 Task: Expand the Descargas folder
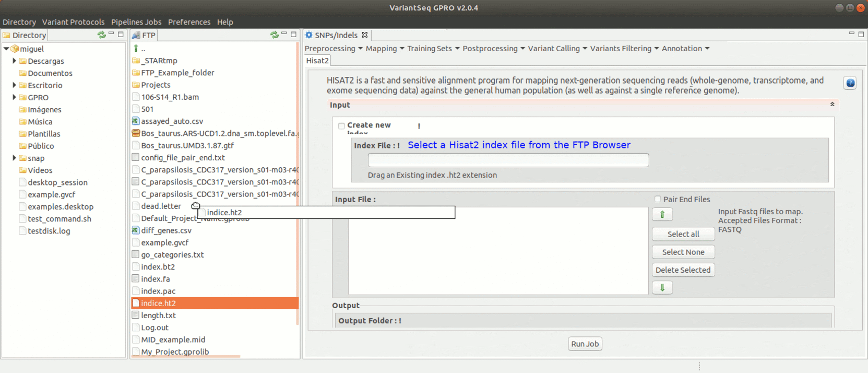14,61
